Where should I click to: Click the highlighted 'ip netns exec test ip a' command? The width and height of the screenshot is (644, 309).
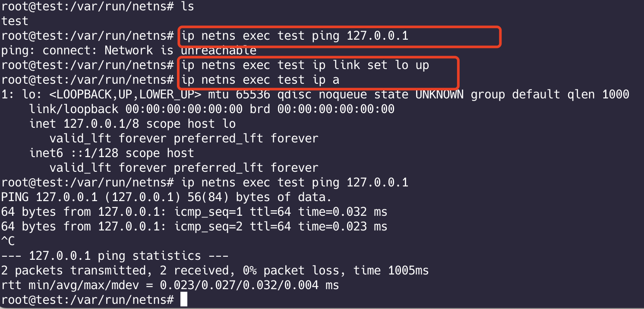(260, 80)
